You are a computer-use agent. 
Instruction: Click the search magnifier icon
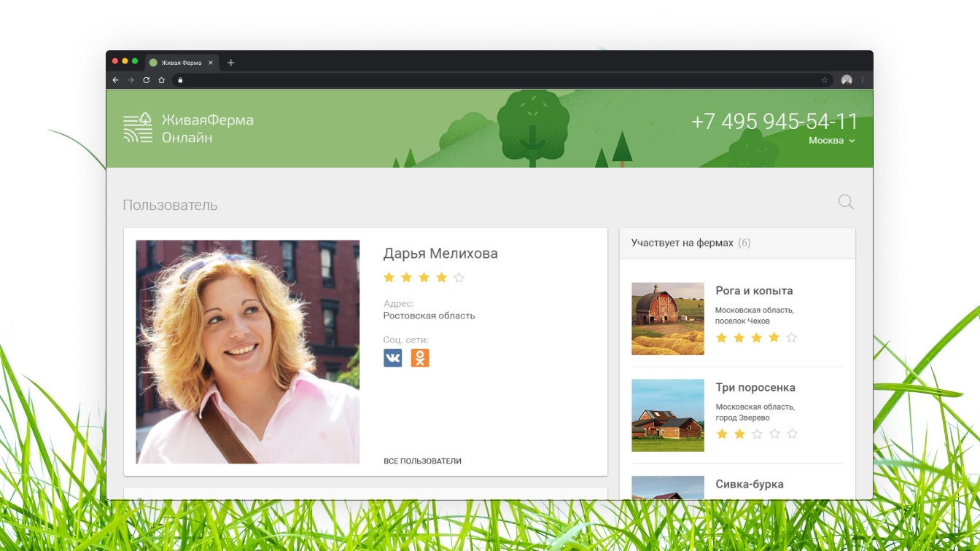846,202
